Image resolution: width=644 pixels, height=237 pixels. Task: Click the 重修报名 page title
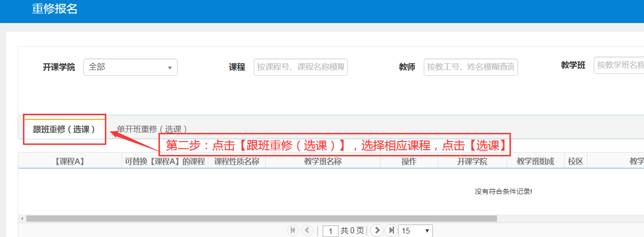coord(55,9)
